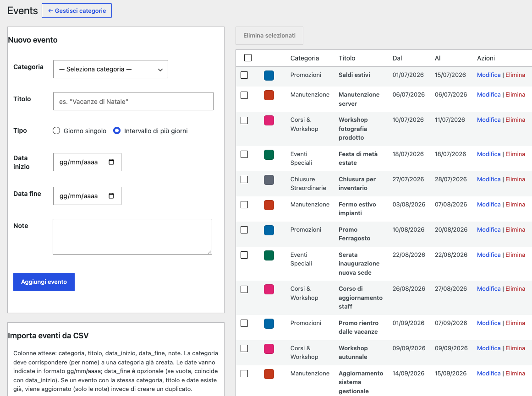Check the Promo Ferragosto row checkbox
Image resolution: width=532 pixels, height=396 pixels.
(x=244, y=230)
